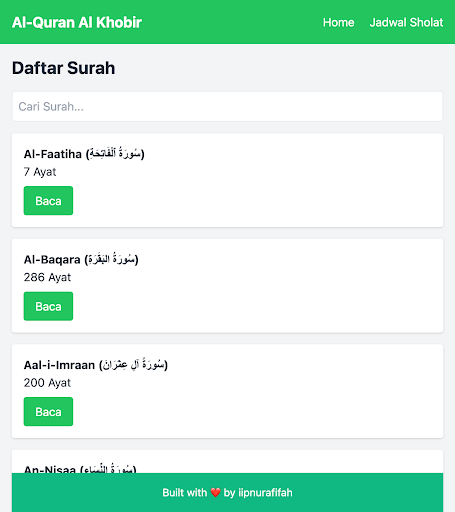The image size is (455, 512).
Task: Click the Al-Baqara surah title
Action: point(81,259)
